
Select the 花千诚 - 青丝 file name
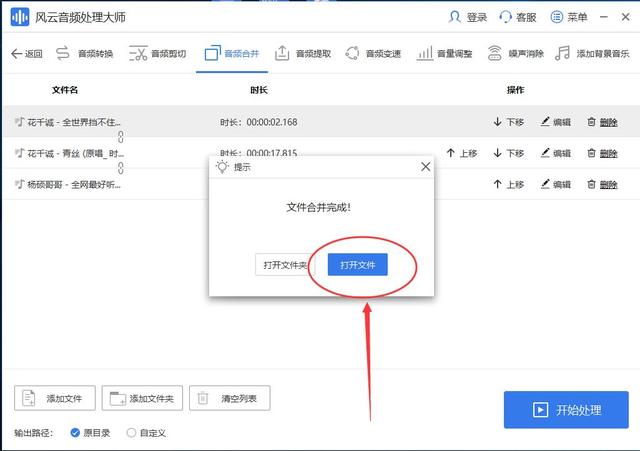(75, 153)
